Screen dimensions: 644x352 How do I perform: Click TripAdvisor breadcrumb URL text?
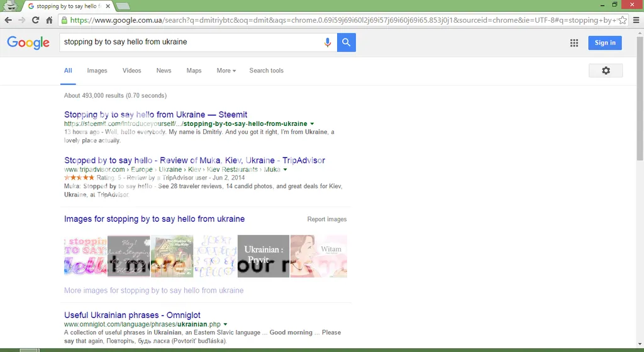172,169
